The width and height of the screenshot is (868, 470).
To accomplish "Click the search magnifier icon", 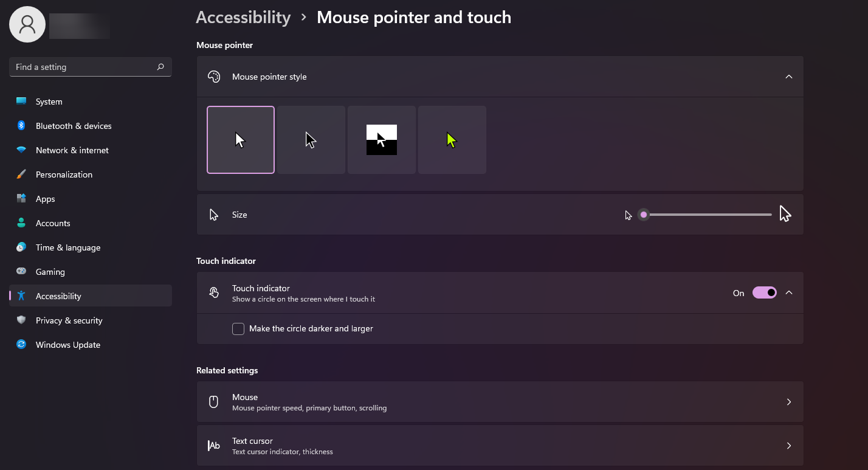I will (x=160, y=67).
